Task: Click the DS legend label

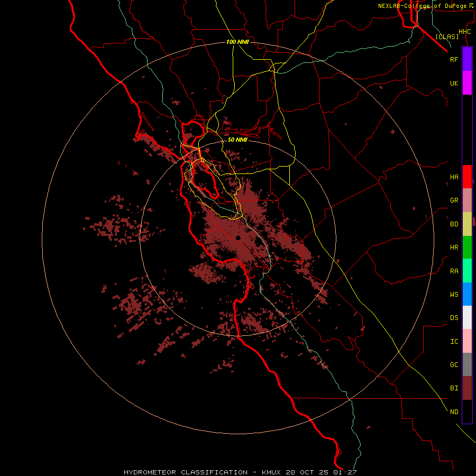Action: pyautogui.click(x=454, y=318)
